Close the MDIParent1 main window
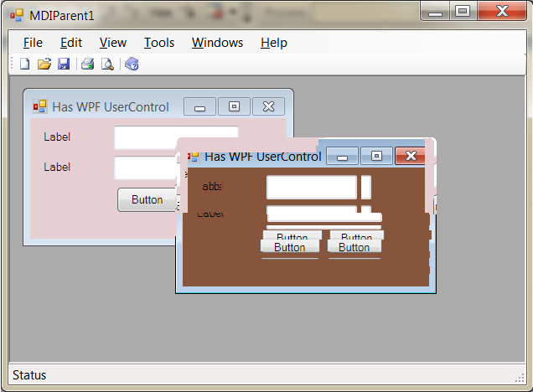The width and height of the screenshot is (533, 392). (502, 11)
